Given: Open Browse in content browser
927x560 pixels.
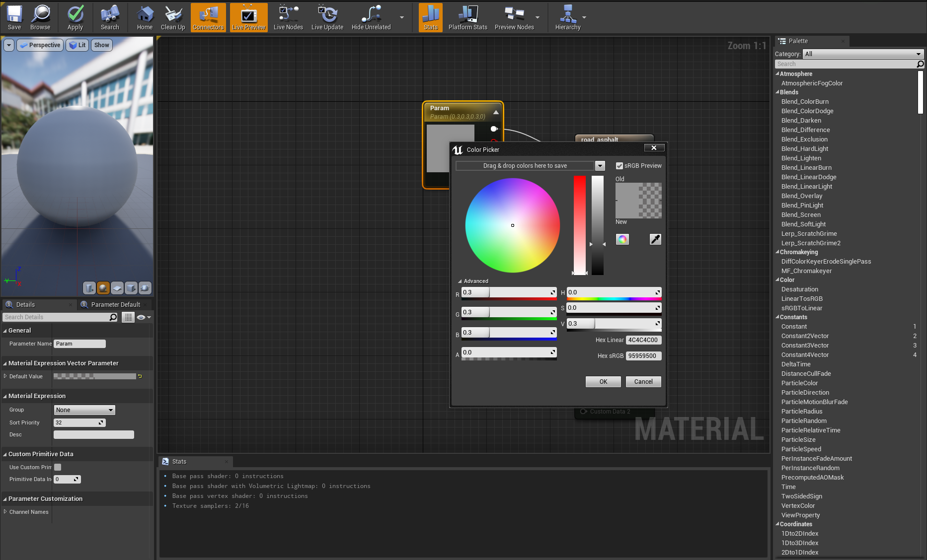Looking at the screenshot, I should pyautogui.click(x=40, y=17).
